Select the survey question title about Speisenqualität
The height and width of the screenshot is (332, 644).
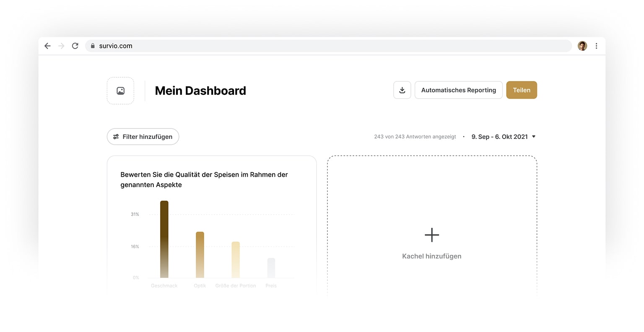click(x=204, y=179)
